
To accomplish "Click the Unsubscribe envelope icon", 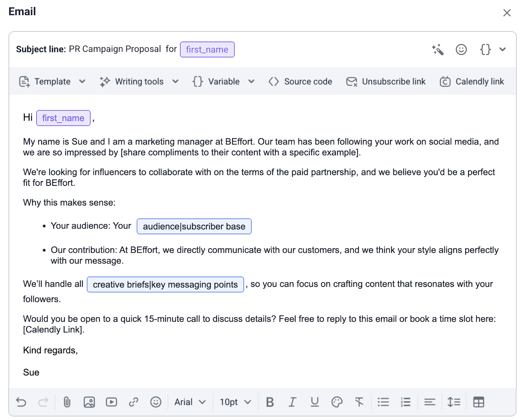I will pyautogui.click(x=352, y=81).
